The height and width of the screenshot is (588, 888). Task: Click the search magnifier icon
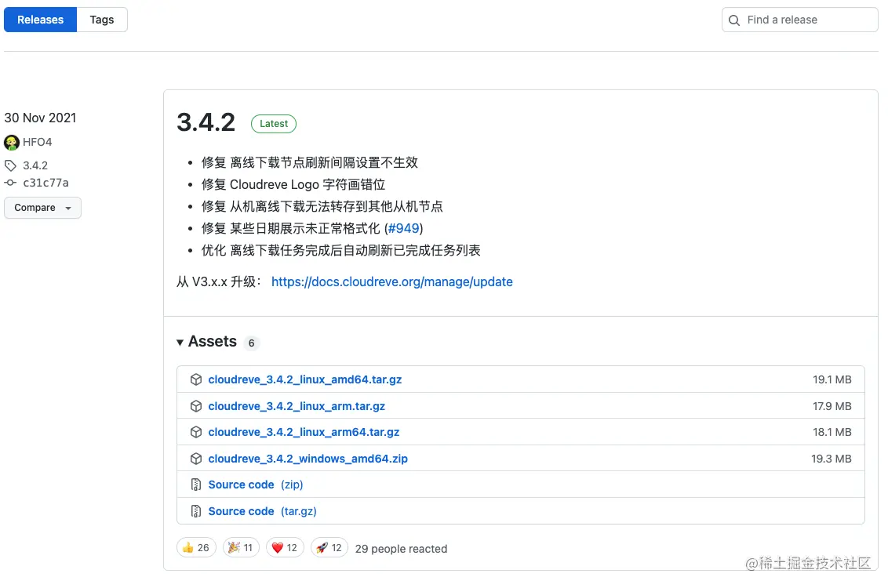coord(734,20)
